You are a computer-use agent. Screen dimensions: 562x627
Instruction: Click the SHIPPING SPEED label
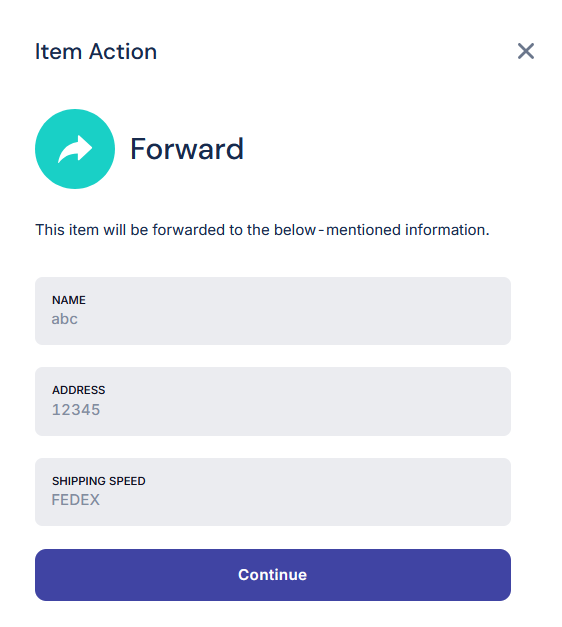(x=98, y=481)
